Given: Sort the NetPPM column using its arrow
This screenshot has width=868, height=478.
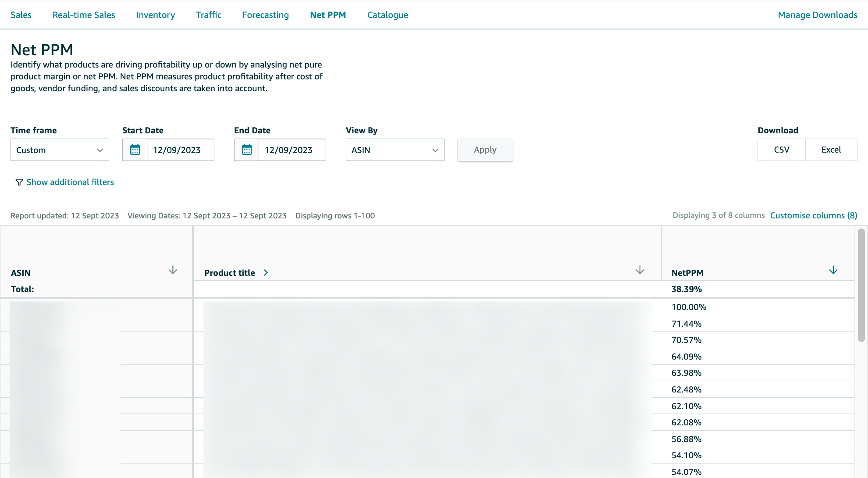Looking at the screenshot, I should click(x=833, y=270).
